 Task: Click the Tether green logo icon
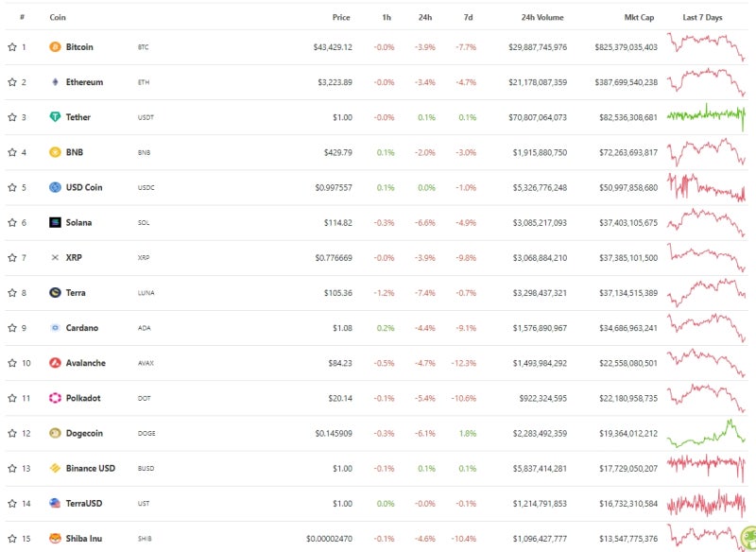click(55, 117)
